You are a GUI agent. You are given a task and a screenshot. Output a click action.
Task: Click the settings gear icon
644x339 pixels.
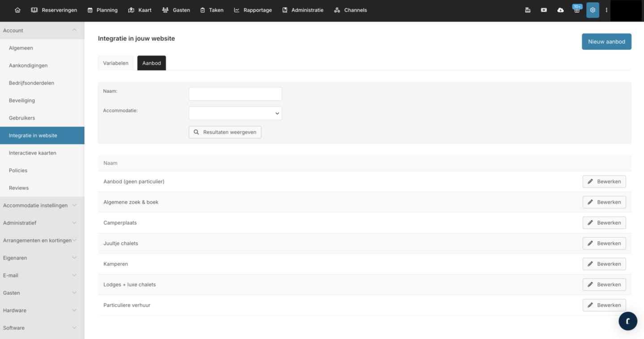(593, 10)
